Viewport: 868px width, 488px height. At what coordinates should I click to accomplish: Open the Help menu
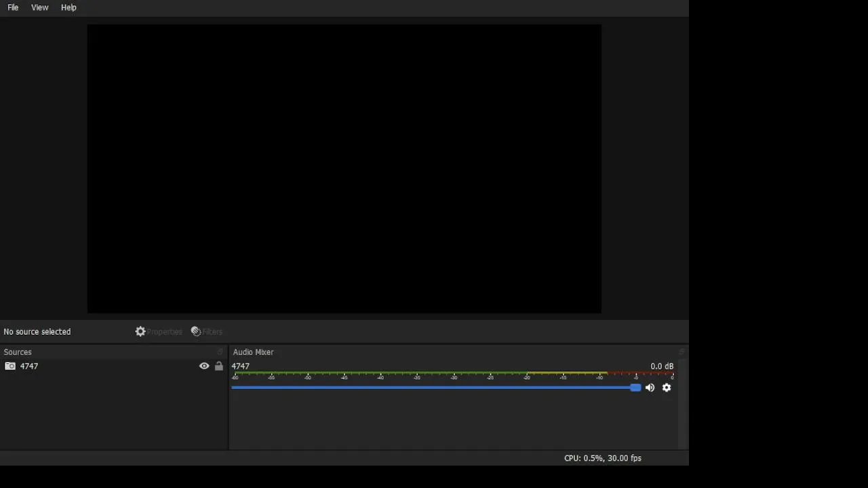pos(68,7)
